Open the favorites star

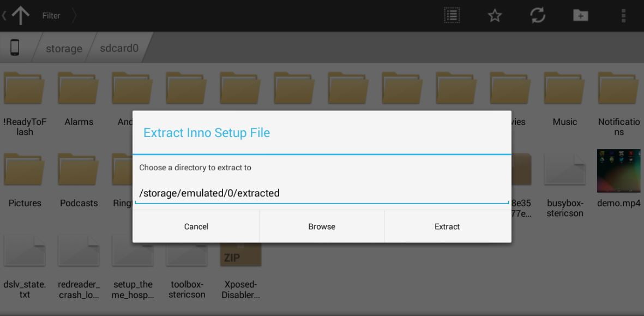tap(494, 15)
